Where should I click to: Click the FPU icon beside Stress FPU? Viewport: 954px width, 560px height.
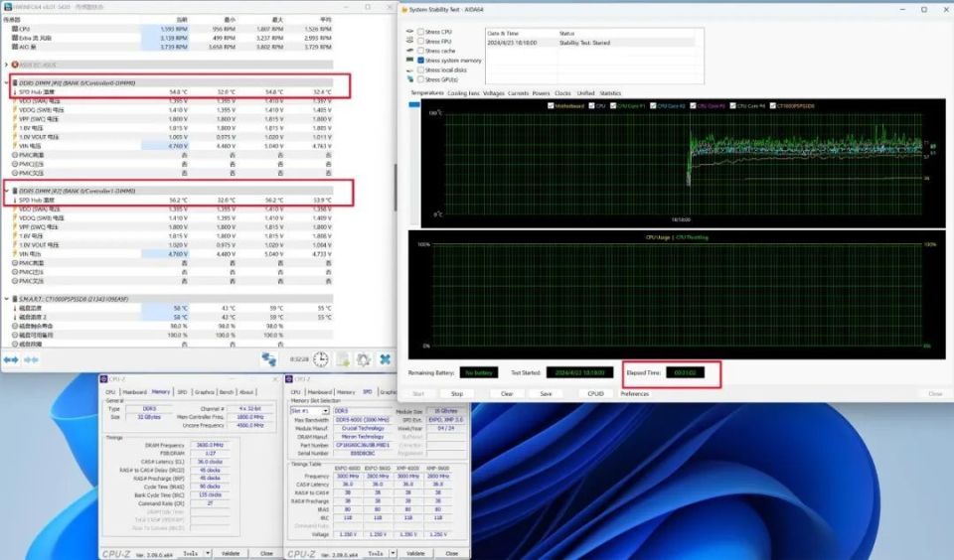[x=410, y=41]
